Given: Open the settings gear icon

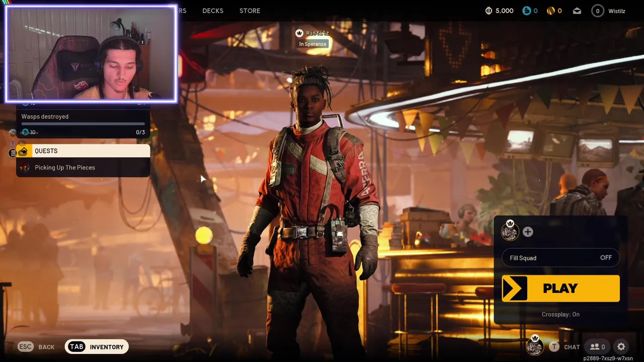Looking at the screenshot, I should coord(621,346).
